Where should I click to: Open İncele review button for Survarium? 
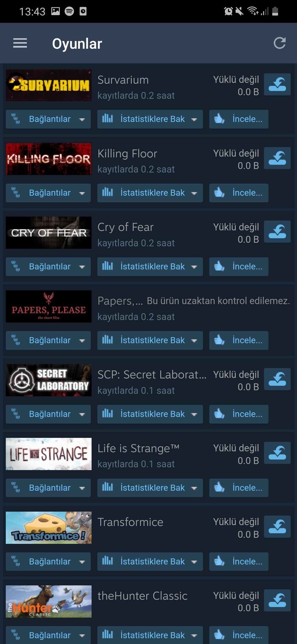pyautogui.click(x=239, y=119)
